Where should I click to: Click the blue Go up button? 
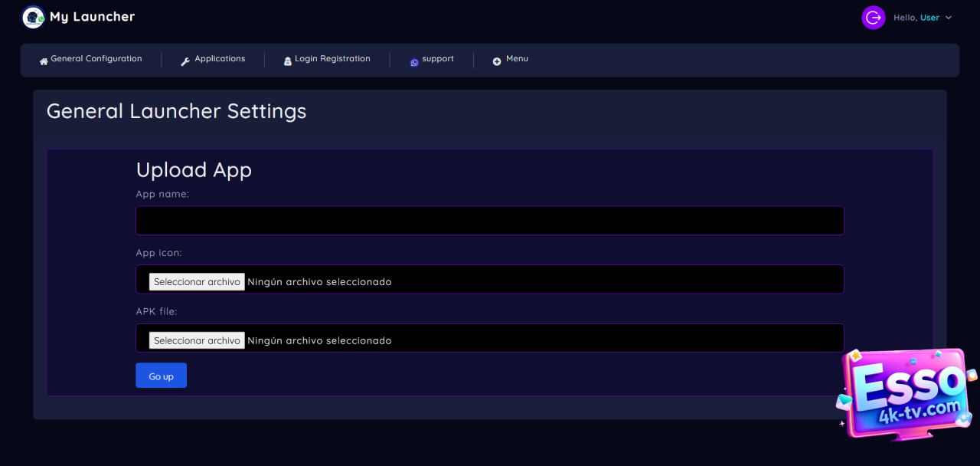coord(161,376)
